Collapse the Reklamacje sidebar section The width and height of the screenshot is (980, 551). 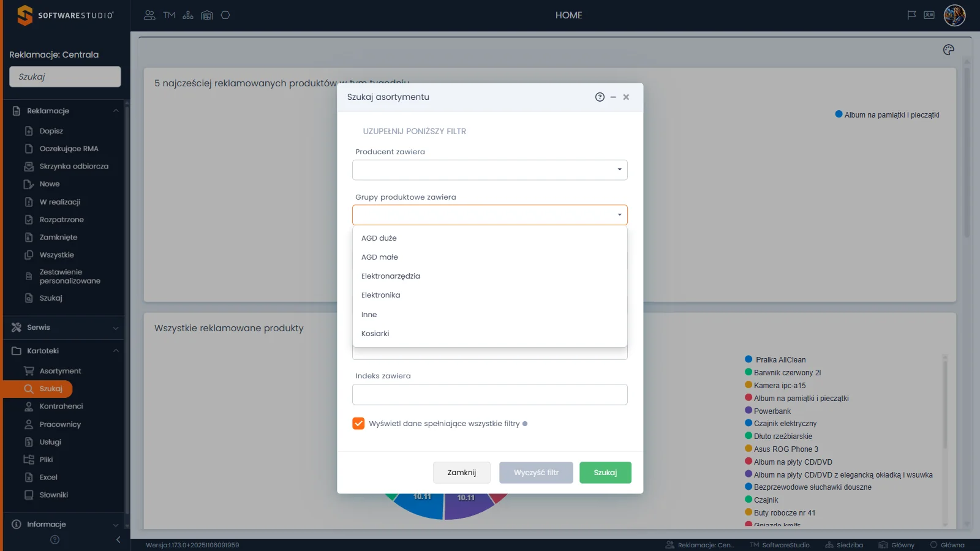click(116, 111)
